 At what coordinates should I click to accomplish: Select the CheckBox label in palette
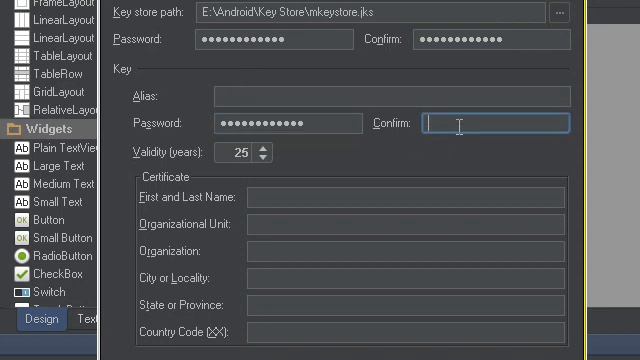point(58,274)
